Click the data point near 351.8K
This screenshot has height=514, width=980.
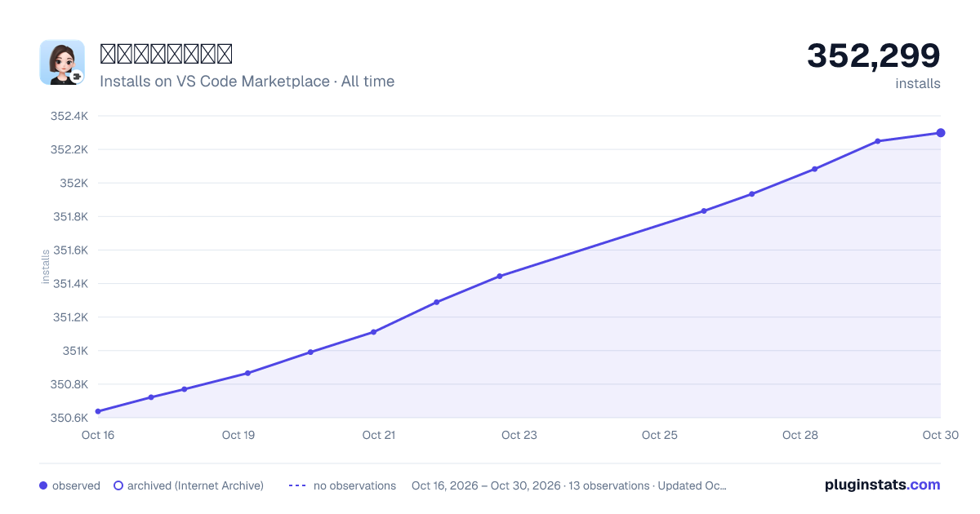[x=704, y=211]
